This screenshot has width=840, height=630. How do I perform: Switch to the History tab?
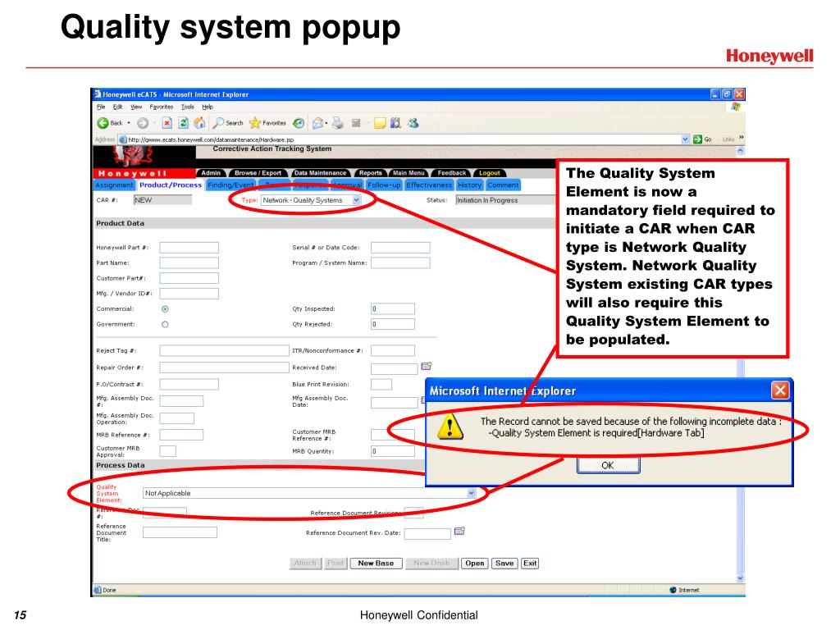469,185
